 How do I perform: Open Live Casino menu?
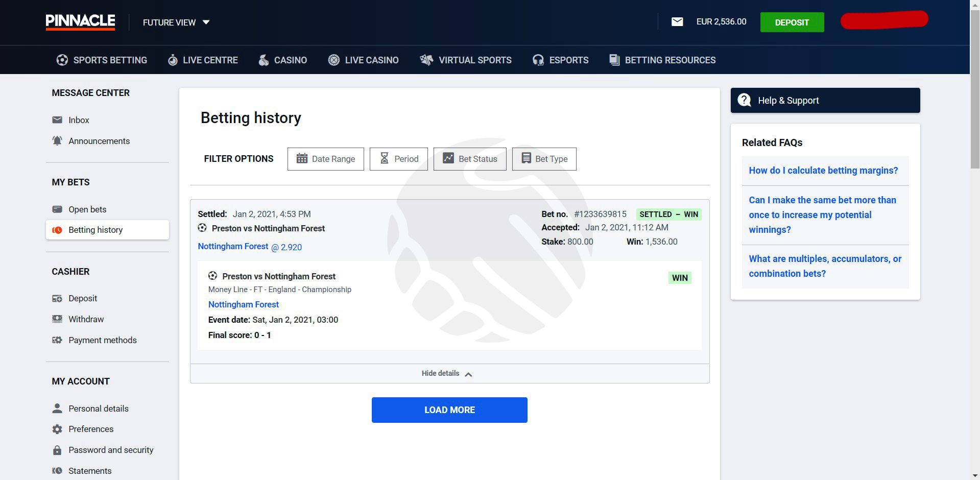click(363, 60)
